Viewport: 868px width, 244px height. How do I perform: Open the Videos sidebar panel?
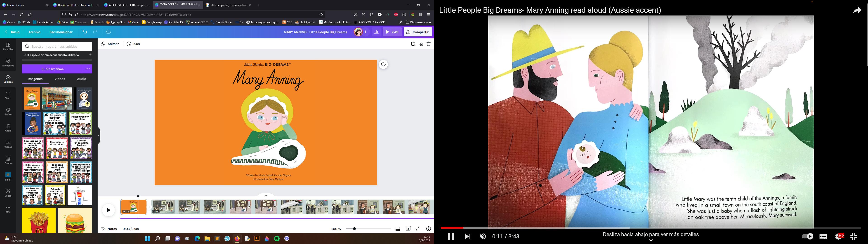point(8,144)
